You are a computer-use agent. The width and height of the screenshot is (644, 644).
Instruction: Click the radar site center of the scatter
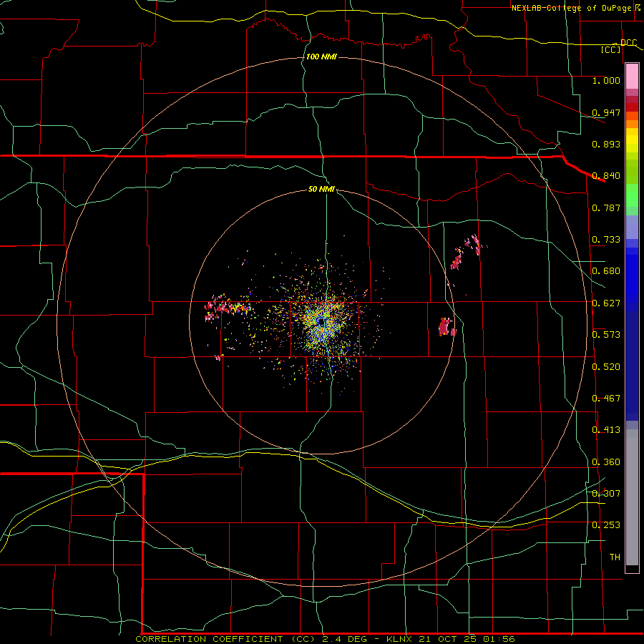point(323,323)
